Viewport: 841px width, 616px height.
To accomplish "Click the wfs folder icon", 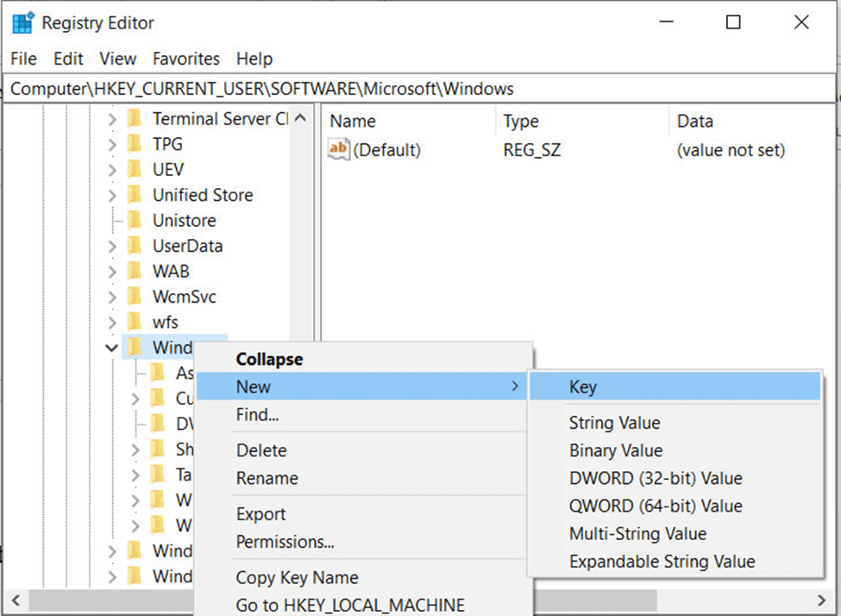I will pyautogui.click(x=134, y=323).
